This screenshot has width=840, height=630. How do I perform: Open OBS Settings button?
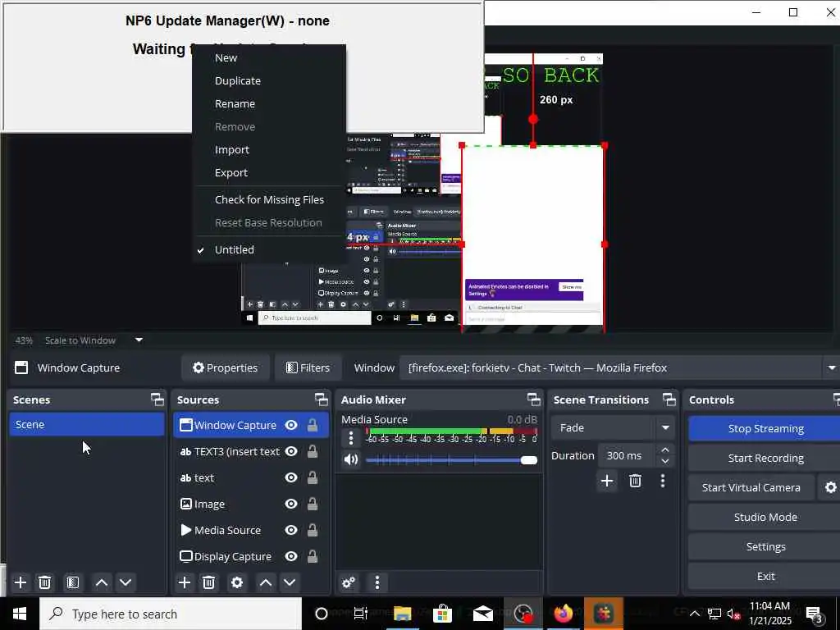pos(765,546)
